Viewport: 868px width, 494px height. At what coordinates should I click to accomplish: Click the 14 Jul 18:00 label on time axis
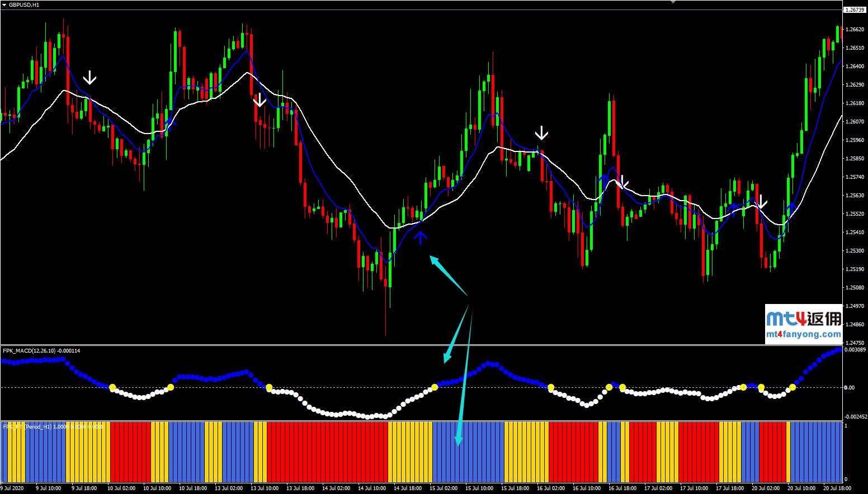[x=407, y=488]
